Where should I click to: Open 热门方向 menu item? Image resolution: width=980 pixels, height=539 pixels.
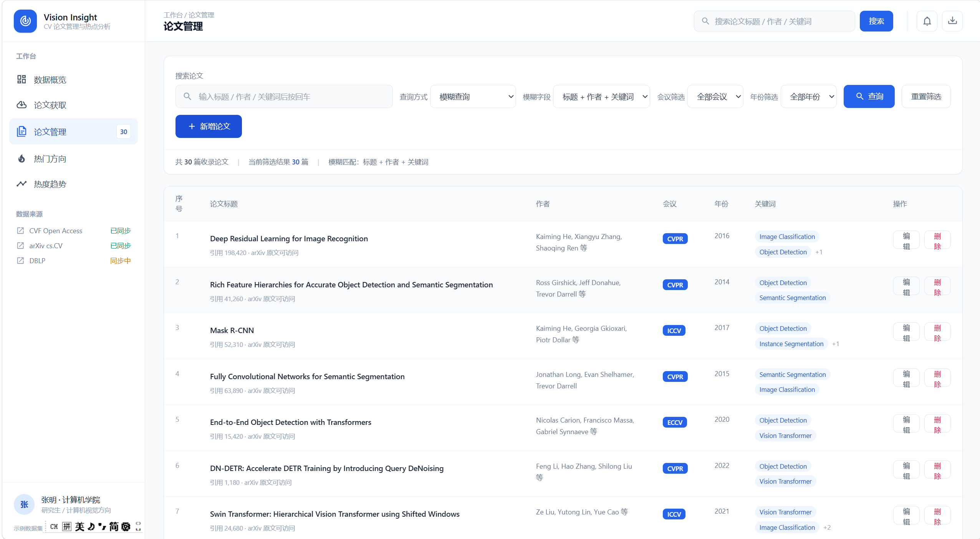click(73, 159)
